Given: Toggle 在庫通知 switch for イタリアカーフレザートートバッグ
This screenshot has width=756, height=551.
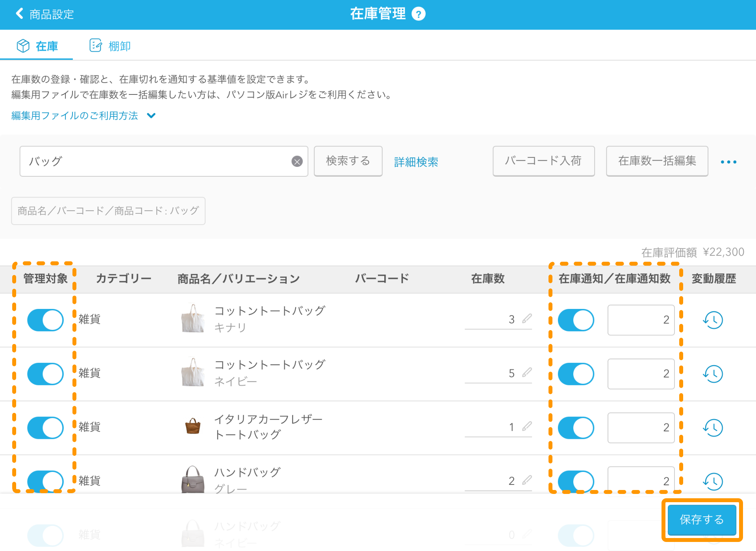Looking at the screenshot, I should click(x=576, y=428).
